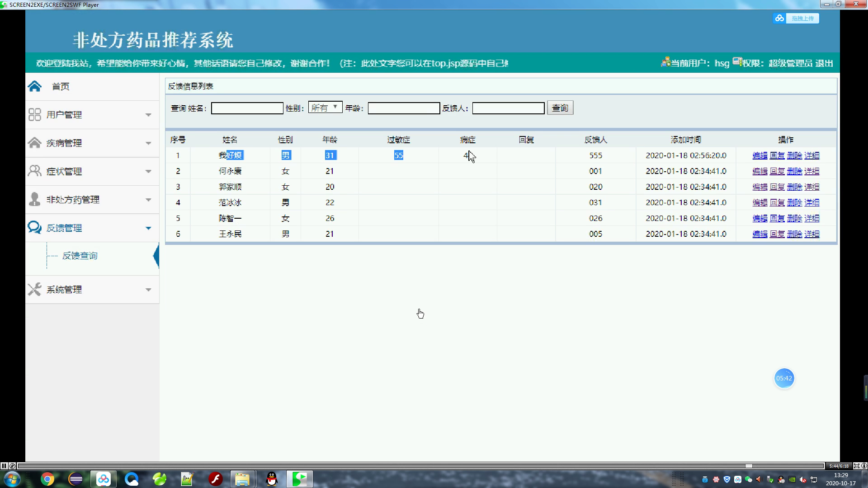The width and height of the screenshot is (868, 488).
Task: Click 删除 for row 王永民
Action: 794,234
